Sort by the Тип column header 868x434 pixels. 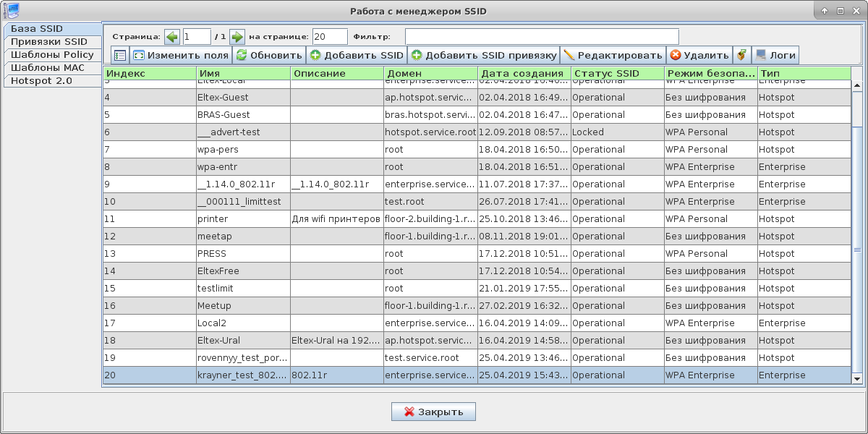pos(804,74)
